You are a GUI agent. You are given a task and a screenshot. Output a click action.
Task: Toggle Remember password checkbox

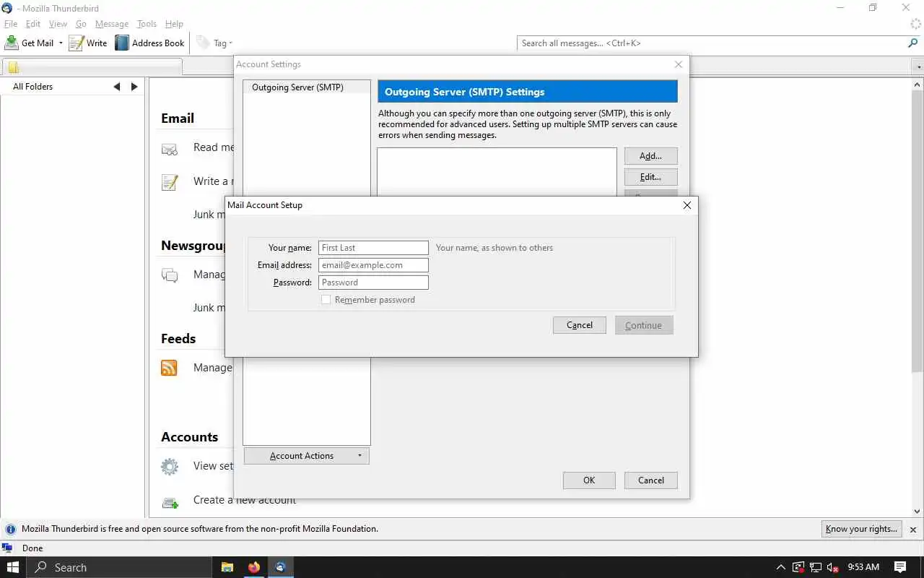(x=326, y=300)
